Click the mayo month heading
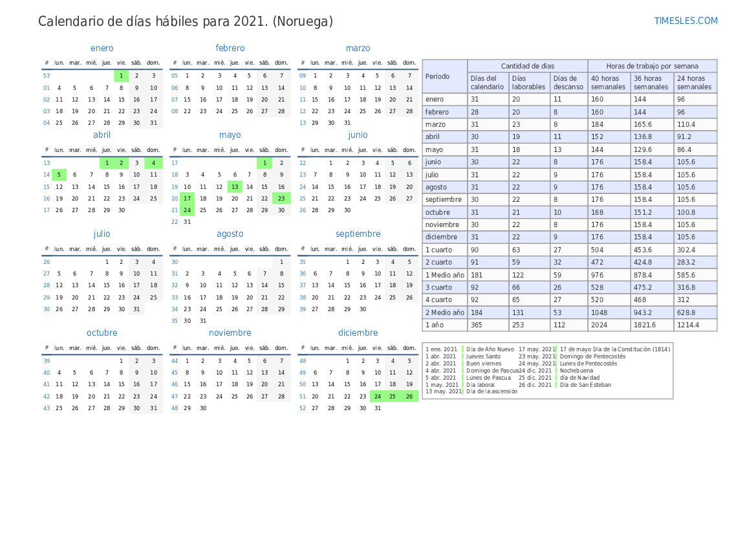This screenshot has height=535, width=756. [x=230, y=135]
